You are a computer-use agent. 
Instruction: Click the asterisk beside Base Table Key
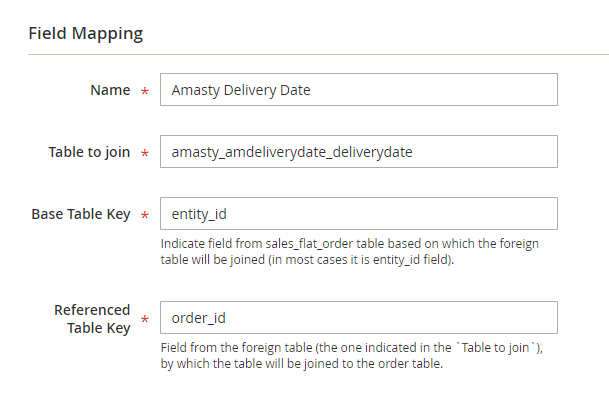145,215
